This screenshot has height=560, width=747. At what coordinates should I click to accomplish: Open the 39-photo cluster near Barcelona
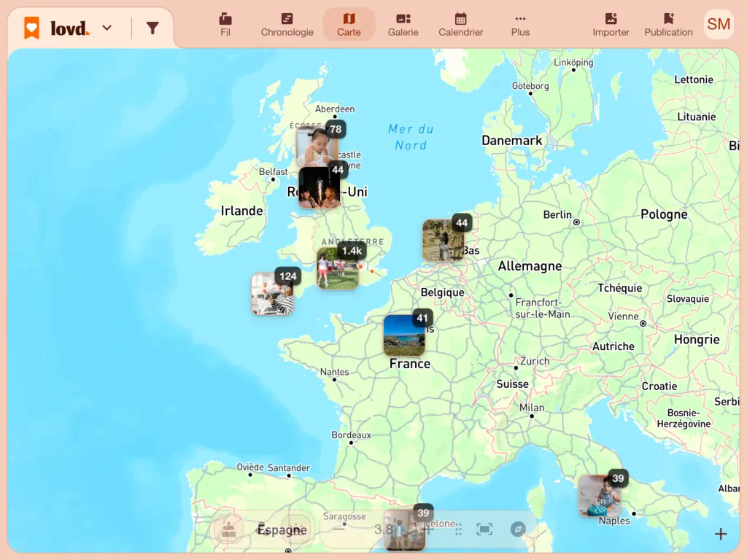coord(404,530)
